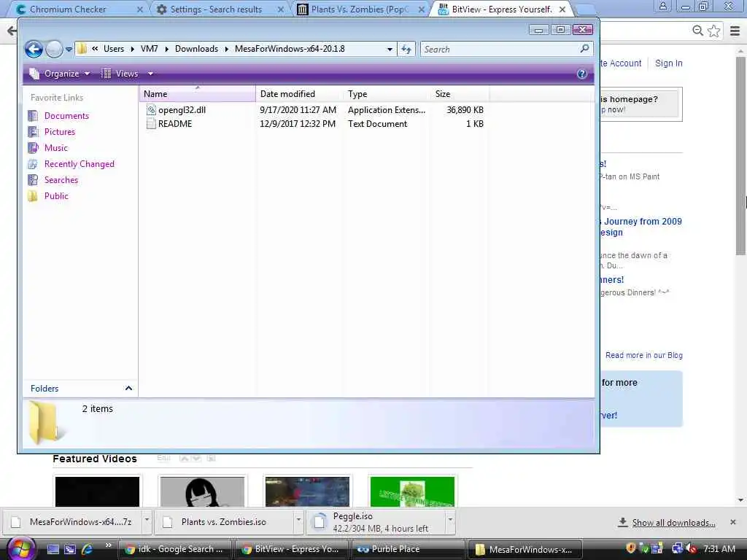Open dropdown arrow for Peggle.iso download
The width and height of the screenshot is (747, 560).
450,519
